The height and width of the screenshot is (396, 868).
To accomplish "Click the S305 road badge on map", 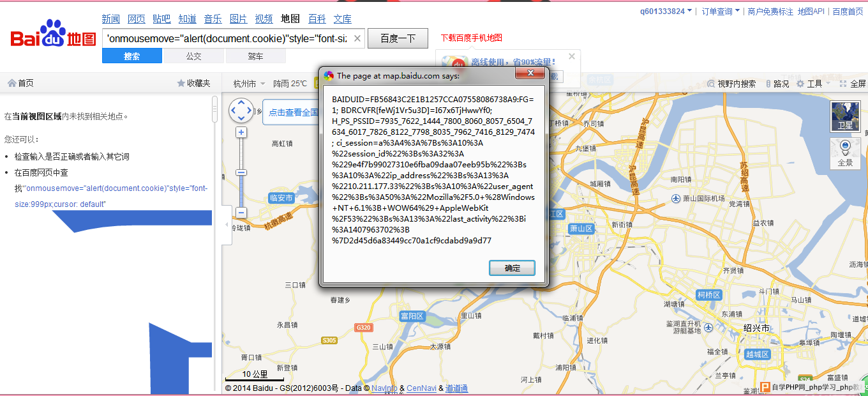I will [x=329, y=340].
